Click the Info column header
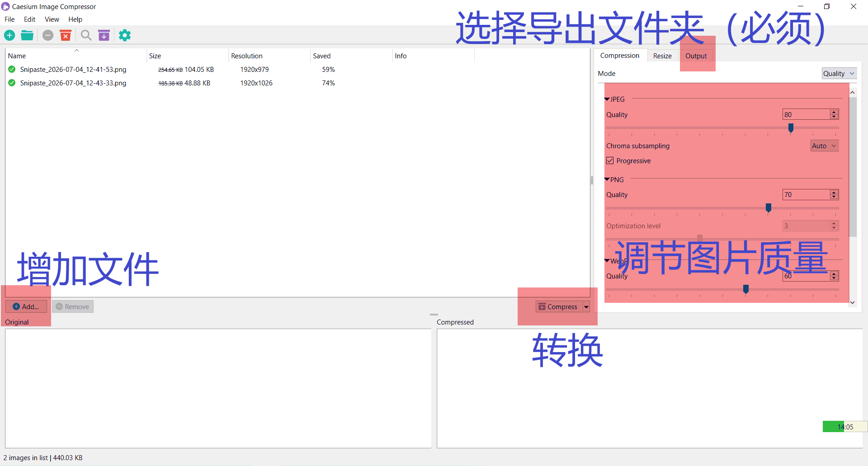Viewport: 868px width, 466px height. tap(433, 56)
